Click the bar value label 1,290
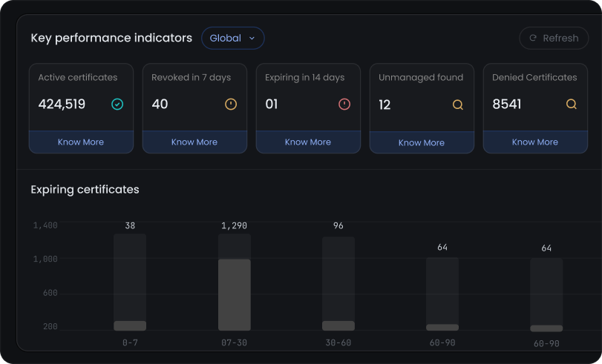This screenshot has width=602, height=364. (x=235, y=225)
